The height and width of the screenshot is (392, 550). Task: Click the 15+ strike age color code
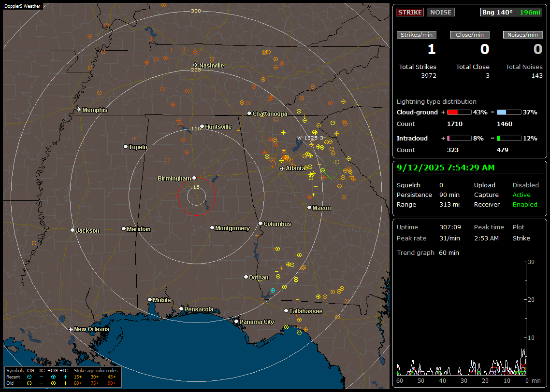(78, 377)
